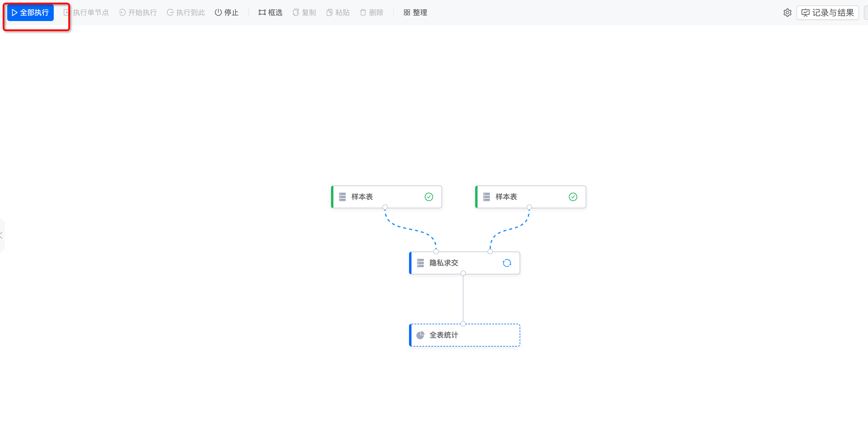Image resolution: width=868 pixels, height=425 pixels.
Task: Click the 全表统计 input port
Action: pyautogui.click(x=463, y=324)
